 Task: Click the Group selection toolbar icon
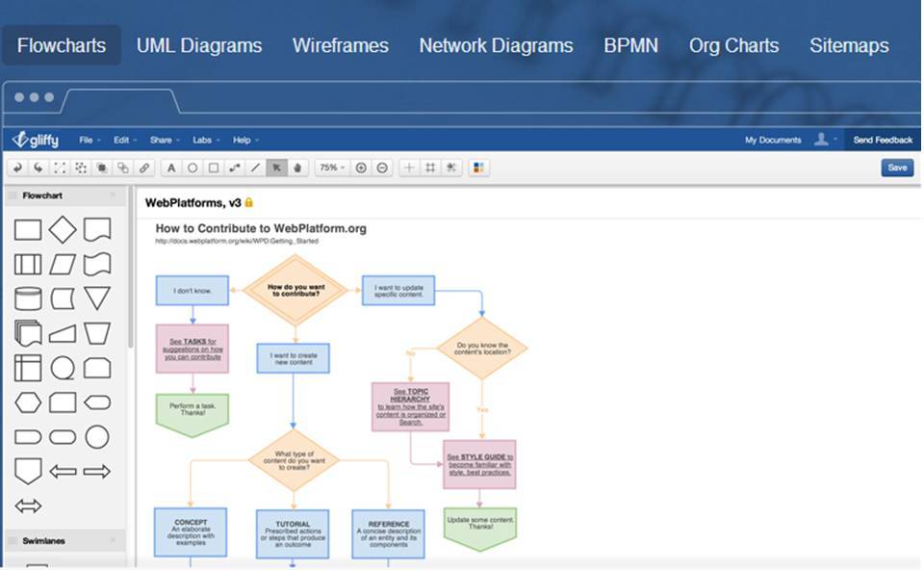[60, 168]
